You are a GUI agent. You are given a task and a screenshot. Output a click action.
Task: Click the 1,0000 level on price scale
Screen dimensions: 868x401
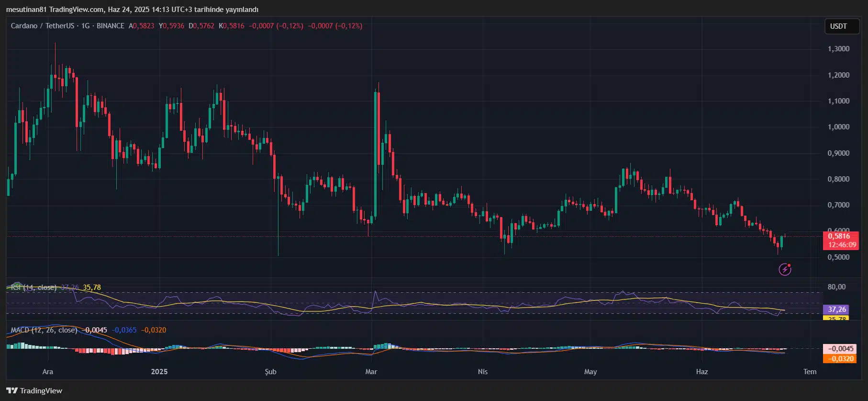pyautogui.click(x=838, y=127)
